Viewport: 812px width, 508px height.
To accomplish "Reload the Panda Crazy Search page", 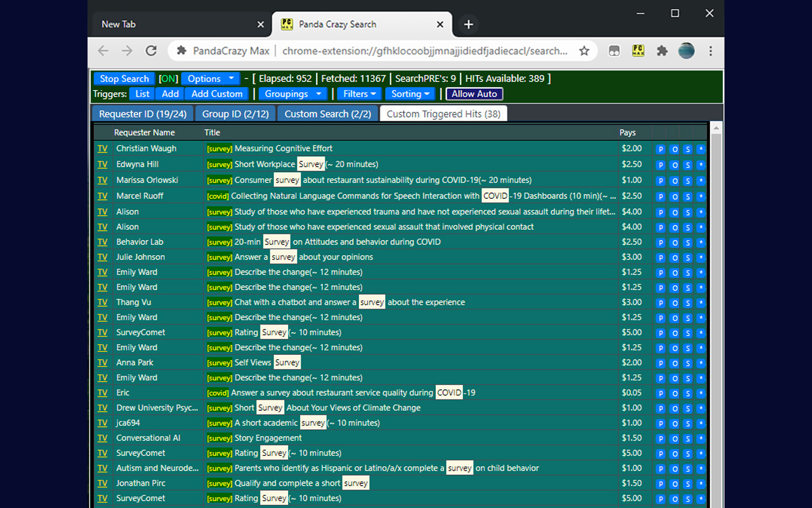I will (x=151, y=51).
